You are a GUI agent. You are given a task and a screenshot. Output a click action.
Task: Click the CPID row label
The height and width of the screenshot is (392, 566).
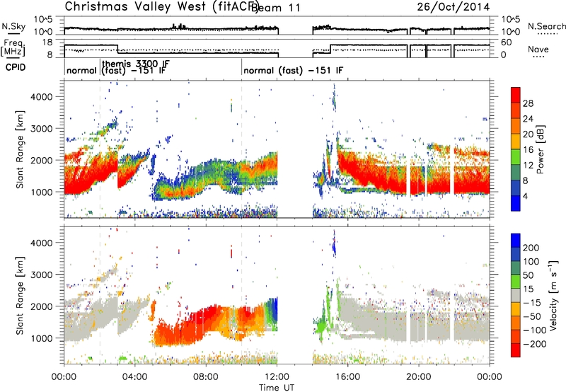coord(16,67)
